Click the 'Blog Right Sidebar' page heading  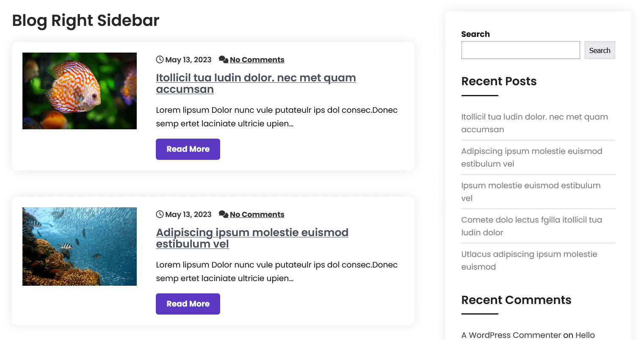86,20
